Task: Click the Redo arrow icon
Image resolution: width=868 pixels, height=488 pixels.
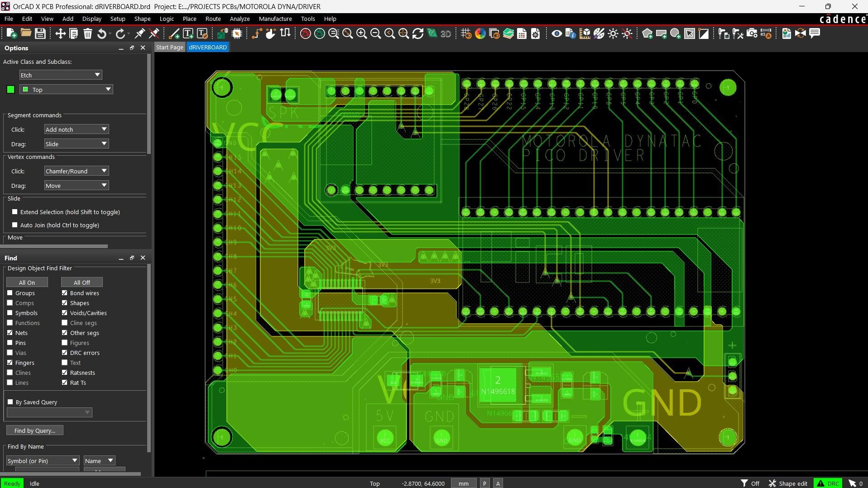Action: coord(120,33)
